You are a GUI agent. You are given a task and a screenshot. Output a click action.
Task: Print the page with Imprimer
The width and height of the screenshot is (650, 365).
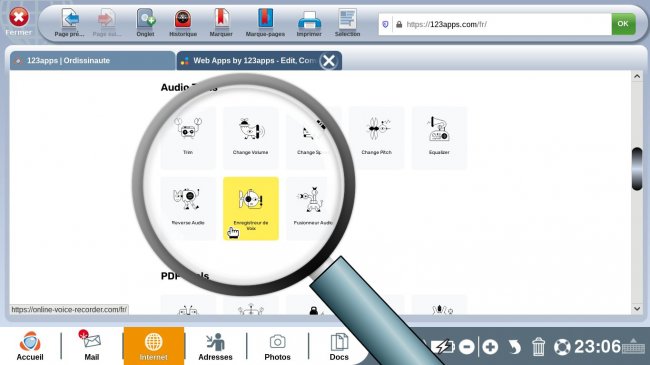[309, 23]
